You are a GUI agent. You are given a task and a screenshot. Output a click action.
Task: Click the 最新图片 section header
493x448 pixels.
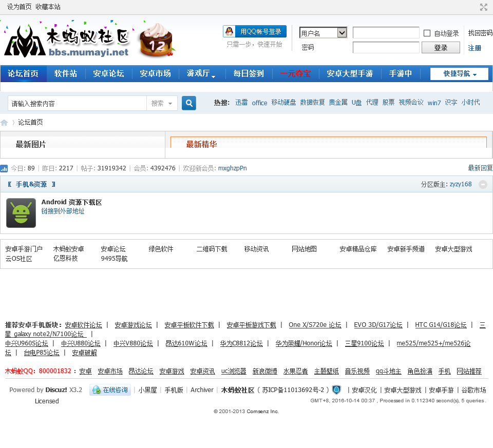31,145
